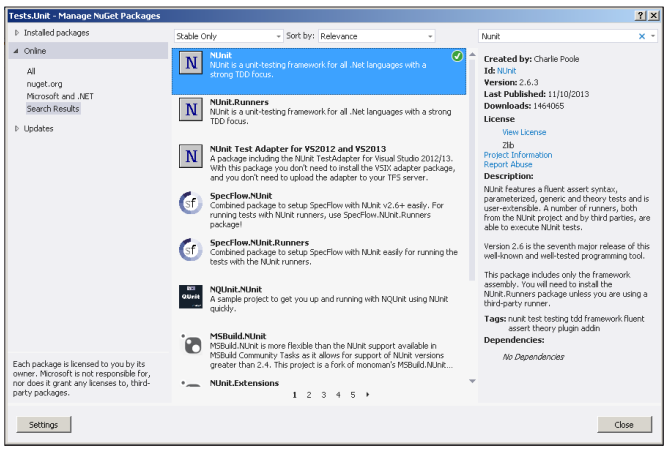Click the Report Abuse link
The image size is (669, 449).
508,164
